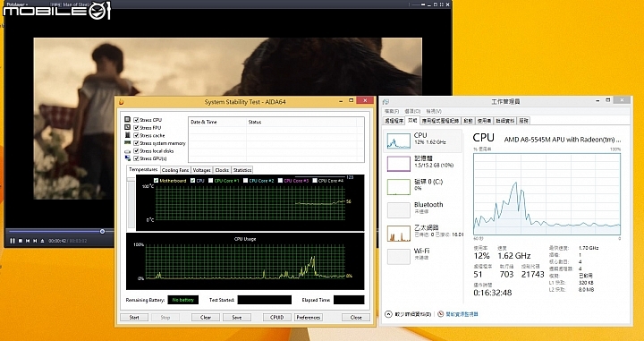The height and width of the screenshot is (341, 644).
Task: Disable the Motherboard temperature checkbox
Action: [156, 181]
